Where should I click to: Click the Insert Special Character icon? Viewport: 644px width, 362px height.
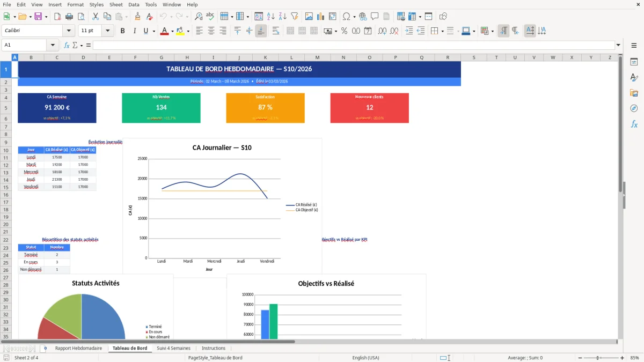[x=346, y=16]
